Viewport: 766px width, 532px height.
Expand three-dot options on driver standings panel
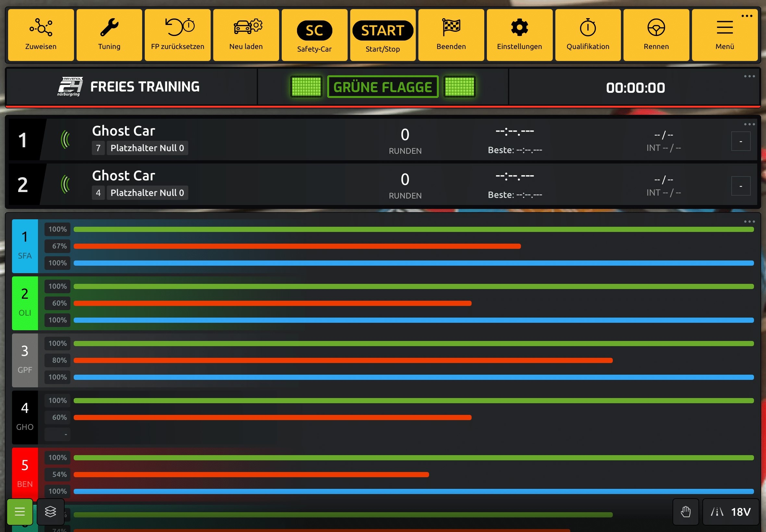749,124
